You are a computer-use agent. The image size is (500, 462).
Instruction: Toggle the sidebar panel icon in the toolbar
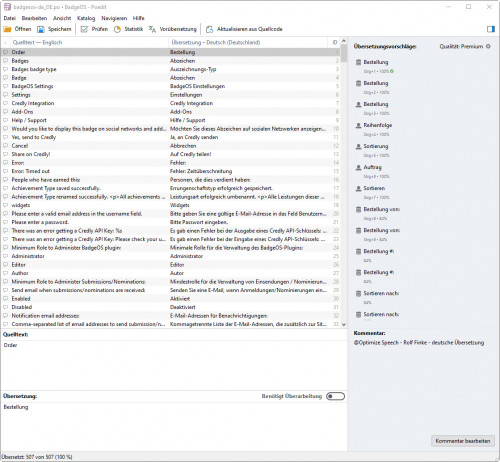click(x=491, y=29)
